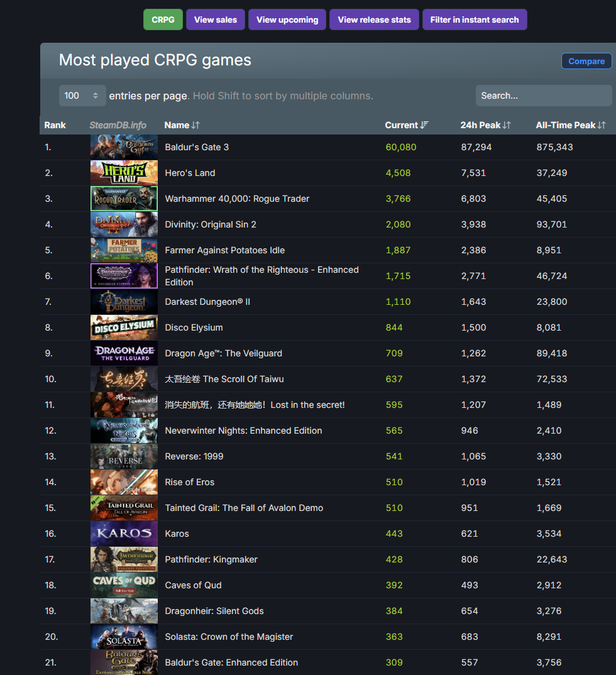Image resolution: width=616 pixels, height=675 pixels.
Task: Click the SteamDB.info column header
Action: [x=118, y=125]
